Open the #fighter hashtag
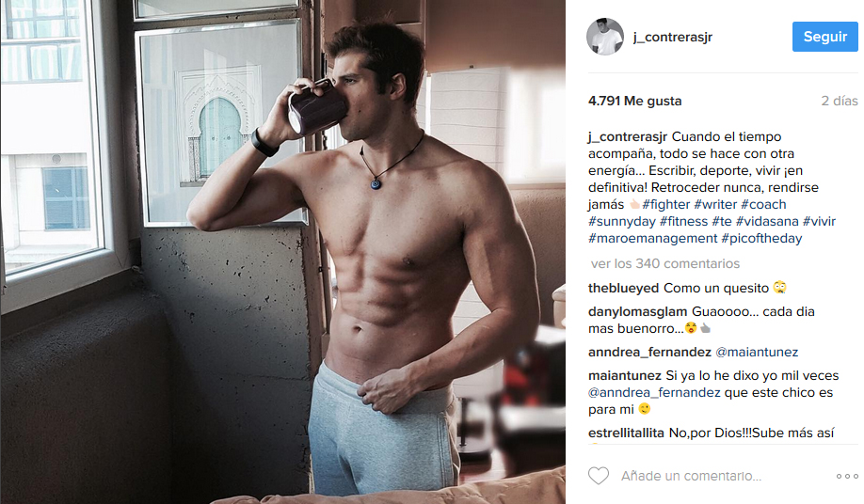Screen dimensions: 864x504 click(x=665, y=204)
